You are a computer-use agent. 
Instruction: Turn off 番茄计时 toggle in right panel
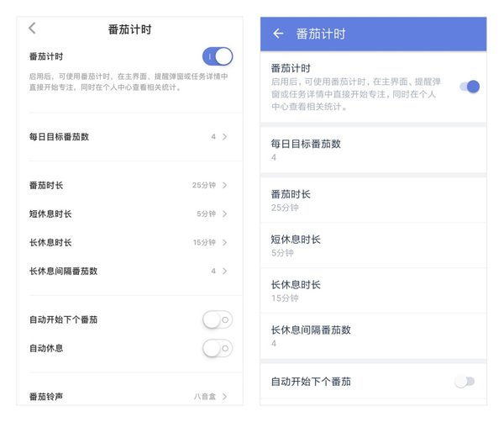point(470,86)
